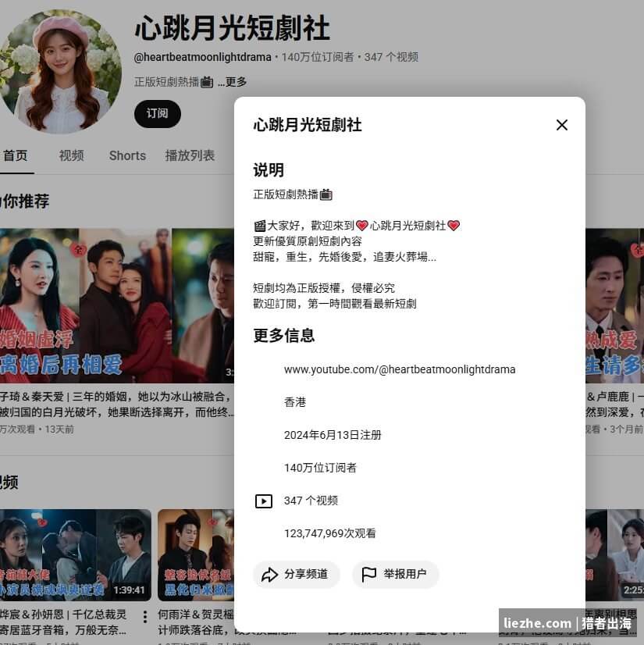Open the video thumbnail with 2:25 duration
Image resolution: width=644 pixels, height=645 pixels.
pos(615,555)
